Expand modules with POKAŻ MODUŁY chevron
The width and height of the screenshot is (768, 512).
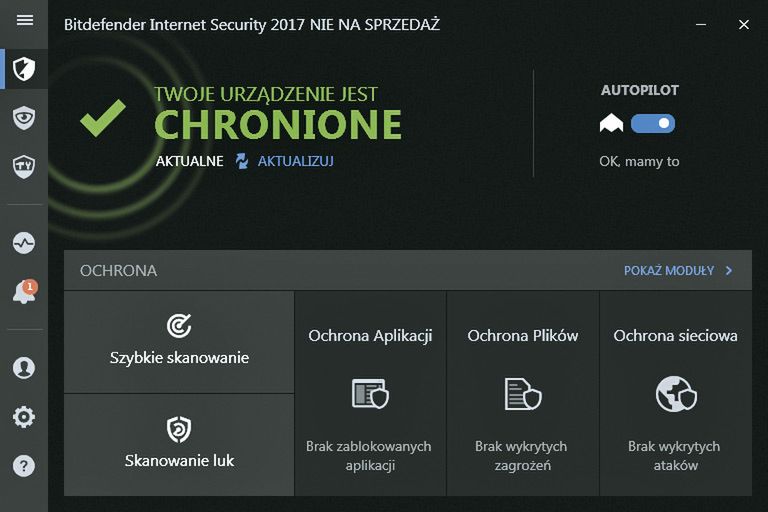pyautogui.click(x=729, y=271)
